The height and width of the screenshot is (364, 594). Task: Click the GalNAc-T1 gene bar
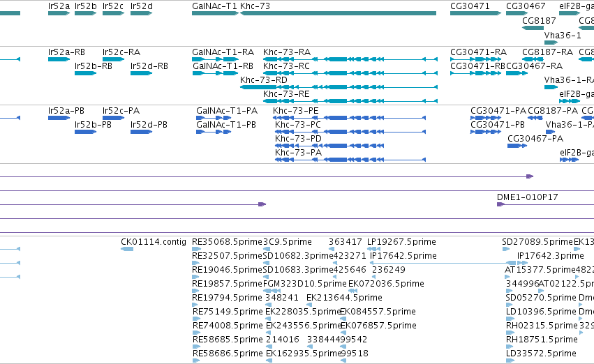click(216, 13)
